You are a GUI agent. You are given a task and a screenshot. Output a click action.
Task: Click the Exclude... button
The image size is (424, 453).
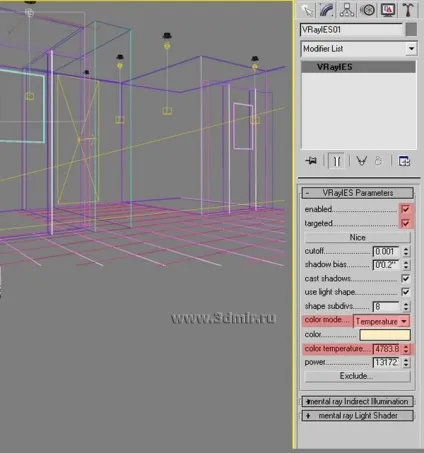point(357,376)
